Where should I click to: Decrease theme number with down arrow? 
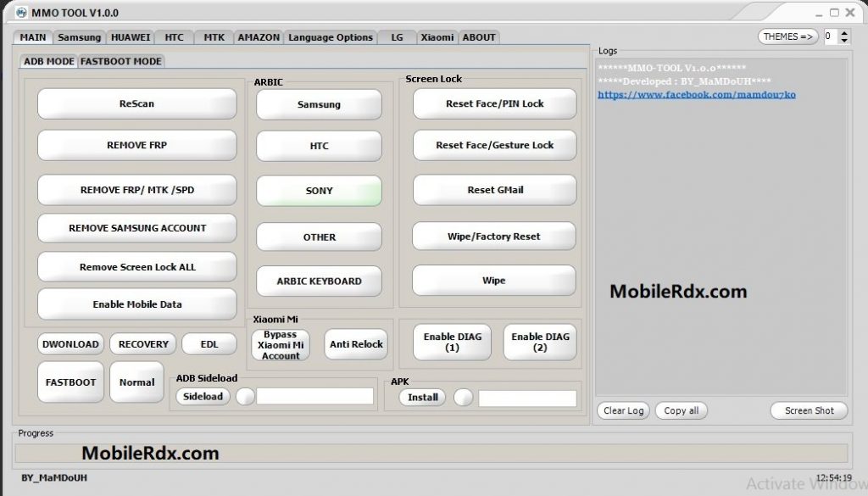coord(844,41)
